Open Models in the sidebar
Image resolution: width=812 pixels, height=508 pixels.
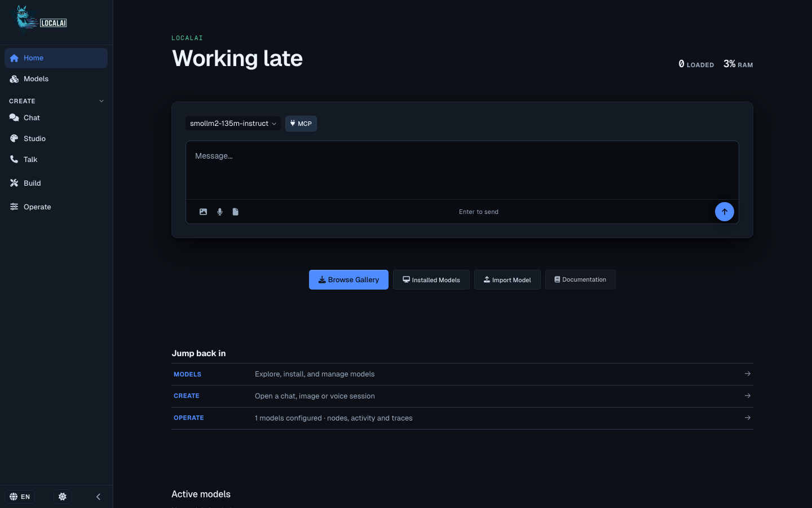tap(56, 79)
